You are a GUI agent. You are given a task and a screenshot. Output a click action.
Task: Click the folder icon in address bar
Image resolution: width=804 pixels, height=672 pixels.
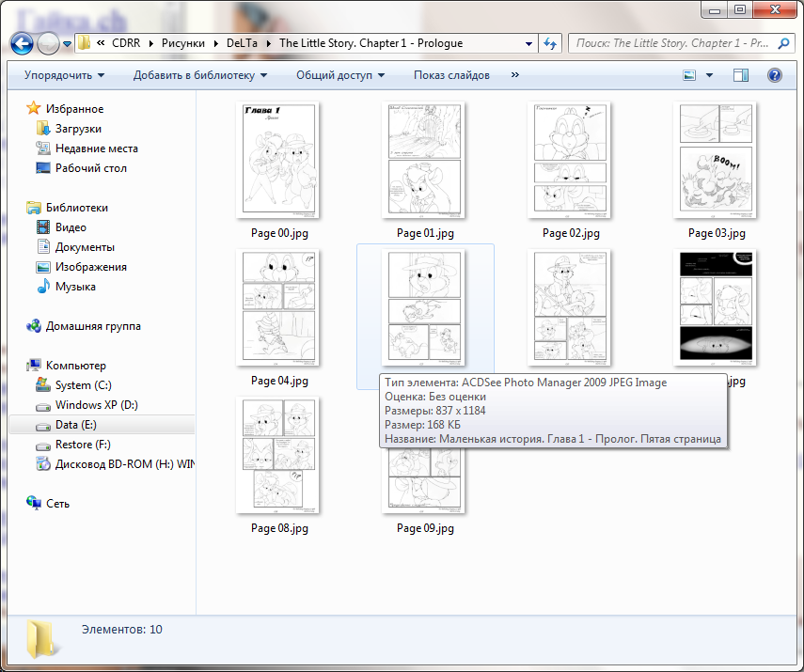click(x=84, y=43)
